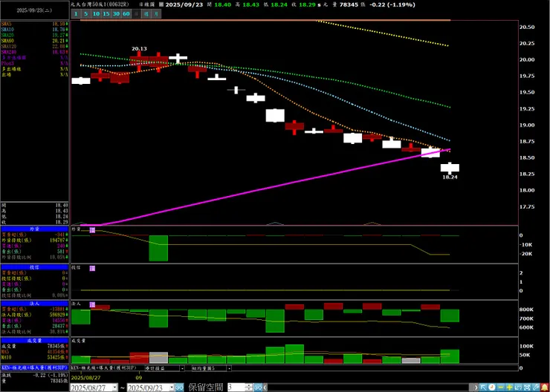550x392 pixels.
Task: Select the arrow cursor tool in bottom toolbar
Action: (x=483, y=387)
